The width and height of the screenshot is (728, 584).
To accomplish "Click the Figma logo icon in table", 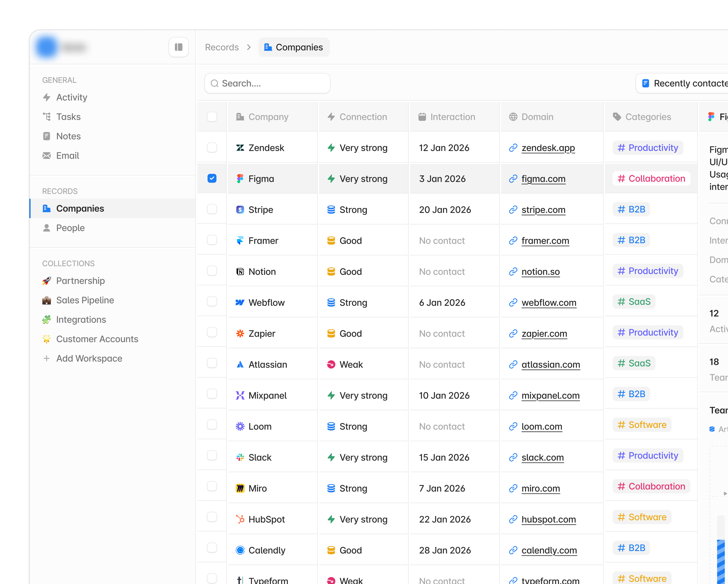I will [240, 179].
